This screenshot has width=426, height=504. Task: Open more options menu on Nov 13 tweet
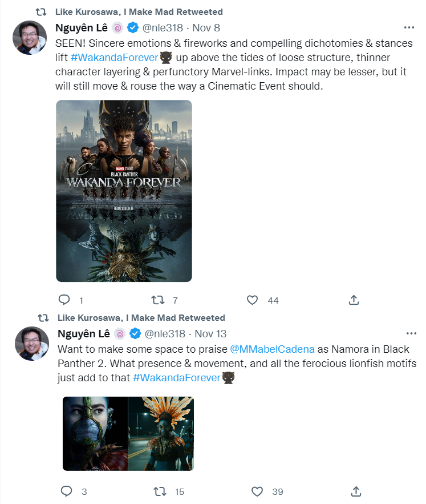click(x=411, y=333)
